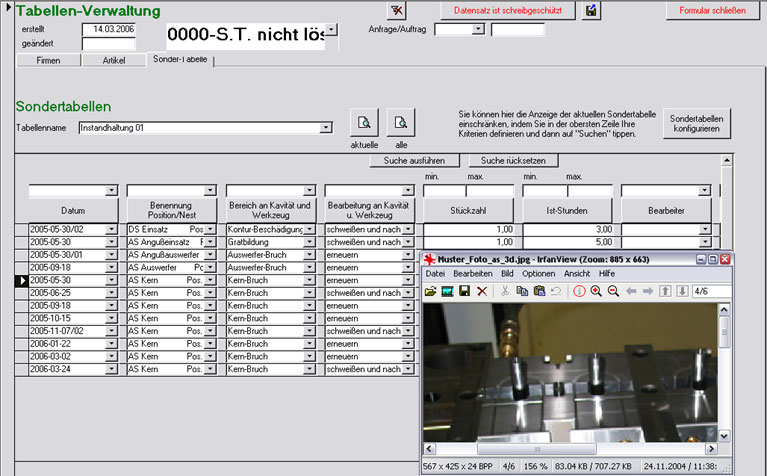Click Sondertabellen konfigurieren button
The height and width of the screenshot is (476, 767).
697,123
